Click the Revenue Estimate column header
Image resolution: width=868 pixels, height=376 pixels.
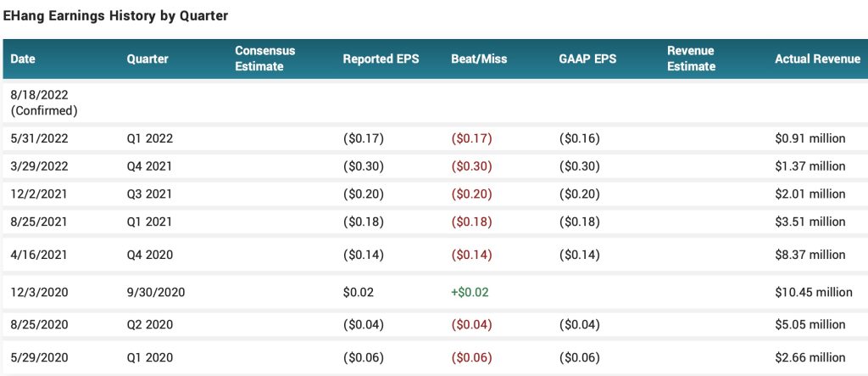(x=691, y=59)
